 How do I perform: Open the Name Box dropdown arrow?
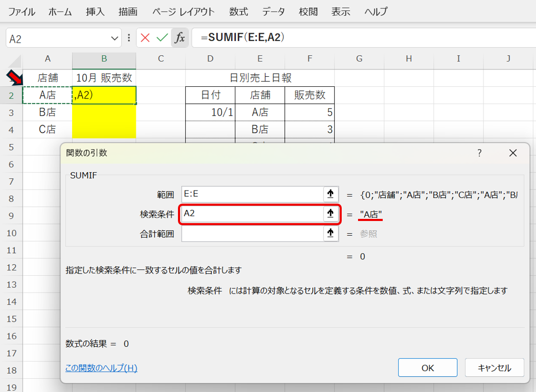pos(115,38)
